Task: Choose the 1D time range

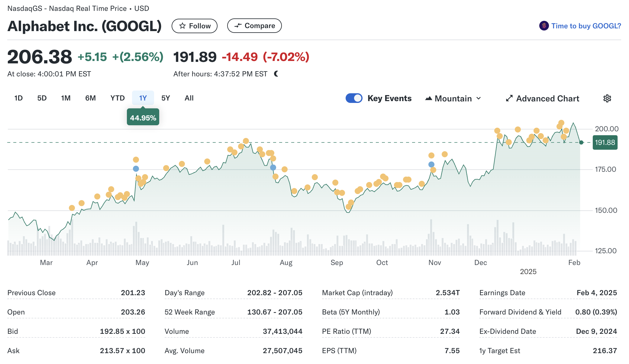Action: [18, 98]
